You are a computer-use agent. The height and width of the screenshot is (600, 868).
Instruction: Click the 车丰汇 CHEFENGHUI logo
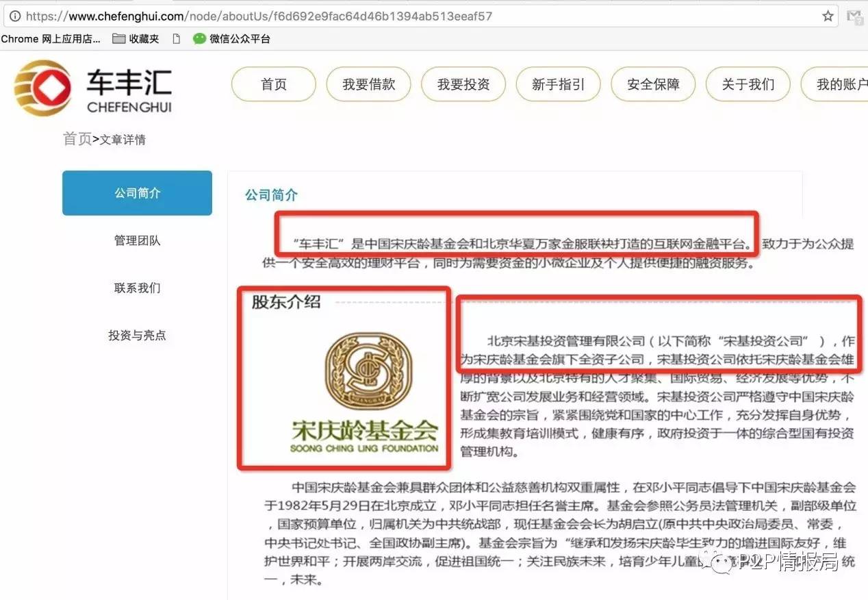[x=93, y=88]
